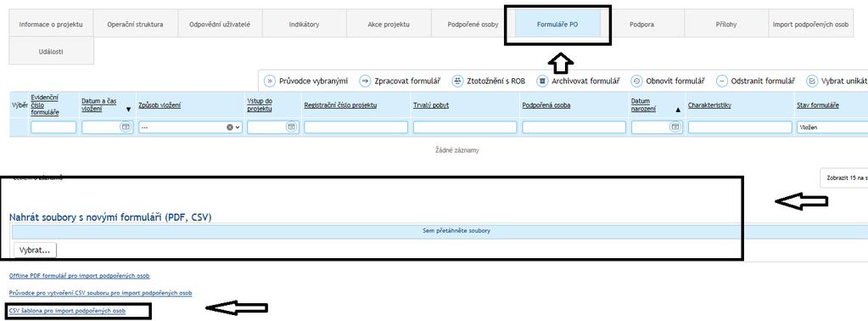Sort descending arrow beside Datum a čas vložení
The width and height of the screenshot is (868, 321).
(x=128, y=110)
